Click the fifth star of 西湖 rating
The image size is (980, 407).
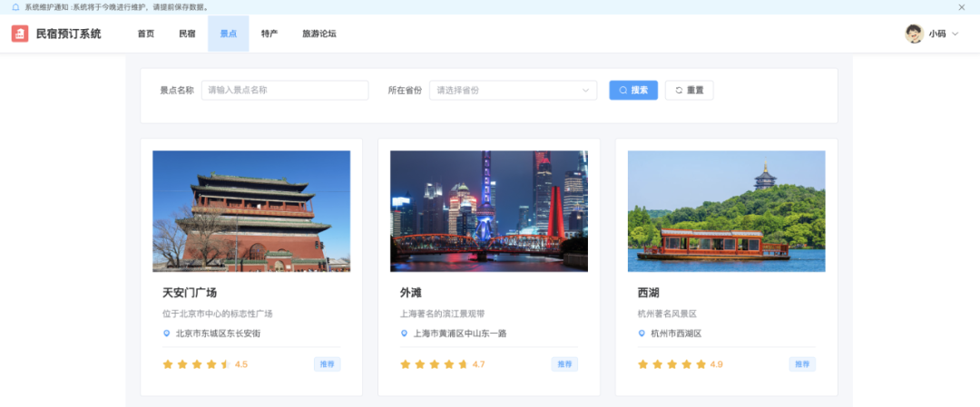[x=701, y=363]
